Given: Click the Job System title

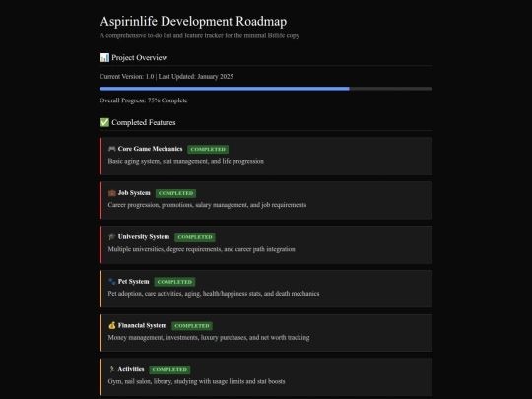Looking at the screenshot, I should 134,193.
